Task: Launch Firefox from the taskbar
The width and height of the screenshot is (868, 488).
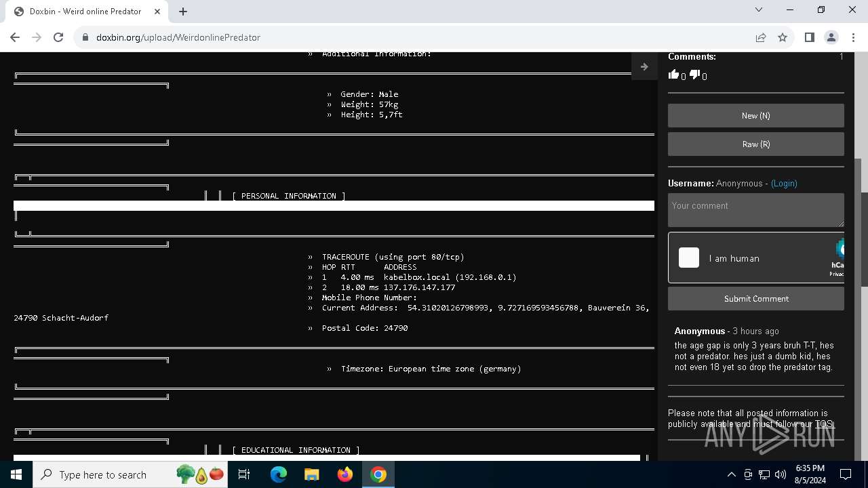Action: point(344,474)
